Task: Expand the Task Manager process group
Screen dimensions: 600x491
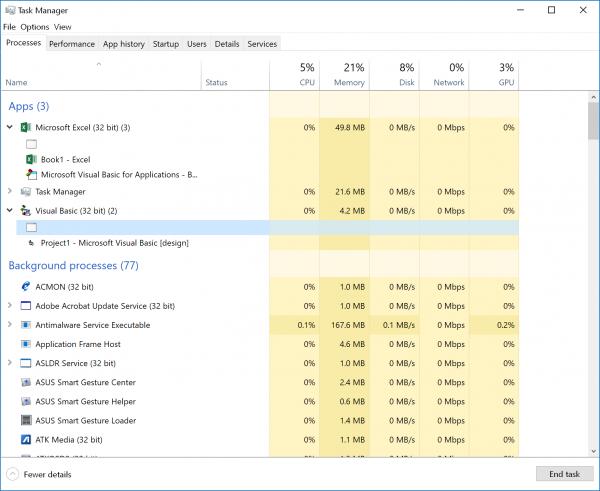Action: pos(10,191)
